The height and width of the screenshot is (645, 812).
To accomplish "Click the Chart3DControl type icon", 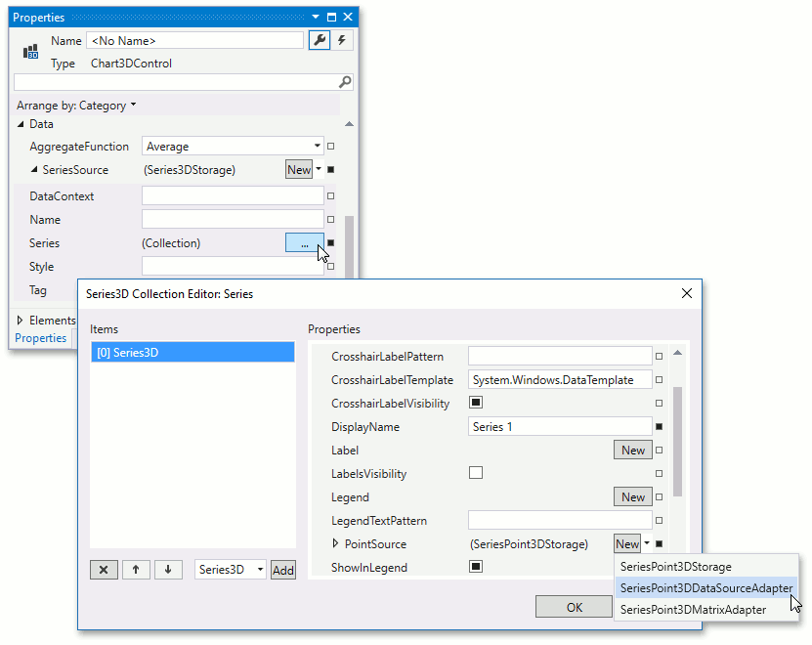I will [30, 51].
